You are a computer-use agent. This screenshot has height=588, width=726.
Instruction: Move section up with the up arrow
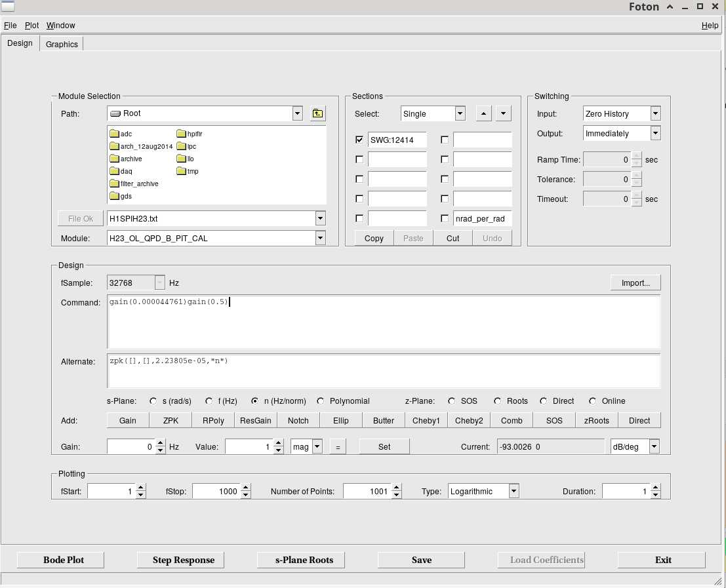(483, 113)
